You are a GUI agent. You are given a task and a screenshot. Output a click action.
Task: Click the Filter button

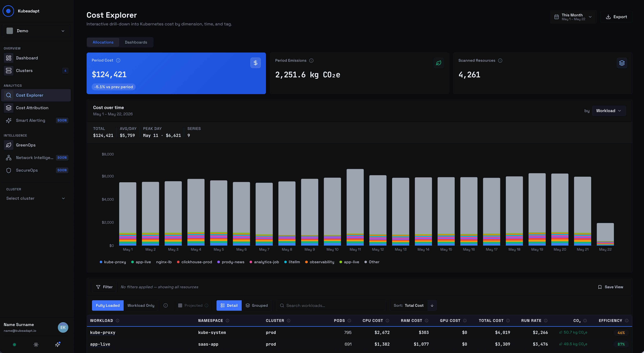click(x=104, y=287)
